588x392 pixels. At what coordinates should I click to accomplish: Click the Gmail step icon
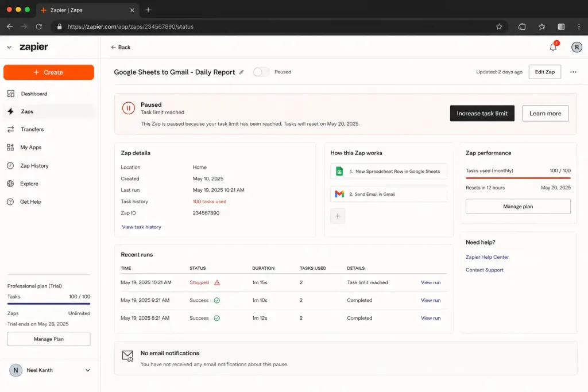[x=339, y=194]
